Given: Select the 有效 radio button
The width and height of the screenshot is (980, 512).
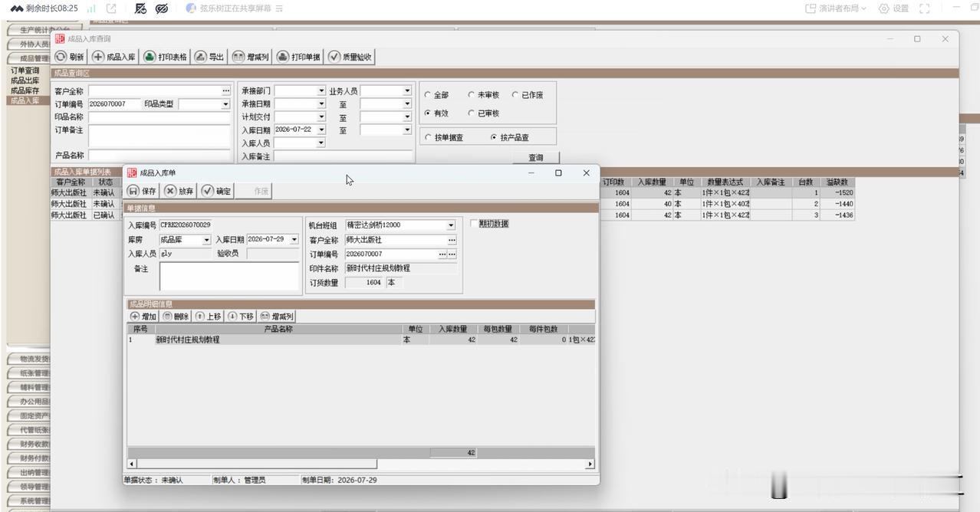Looking at the screenshot, I should coord(428,113).
